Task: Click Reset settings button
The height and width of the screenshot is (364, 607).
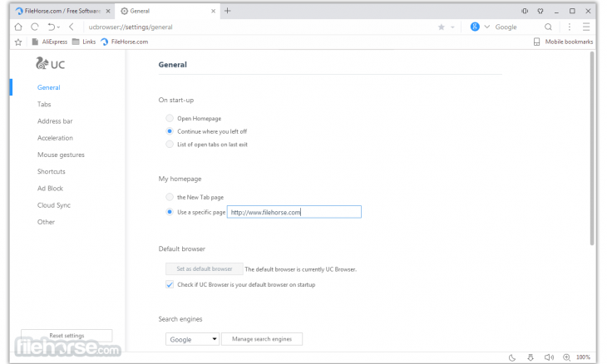Action: (67, 336)
